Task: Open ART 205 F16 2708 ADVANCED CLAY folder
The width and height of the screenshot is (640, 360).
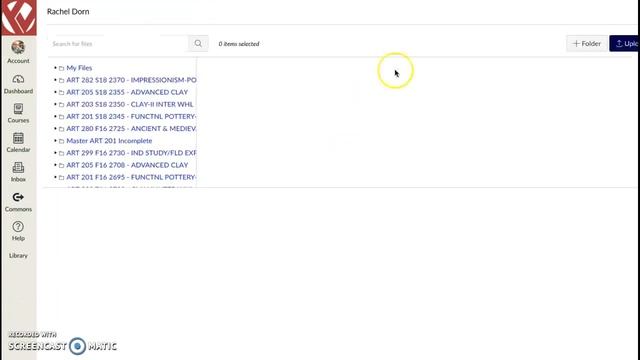Action: coord(127,165)
